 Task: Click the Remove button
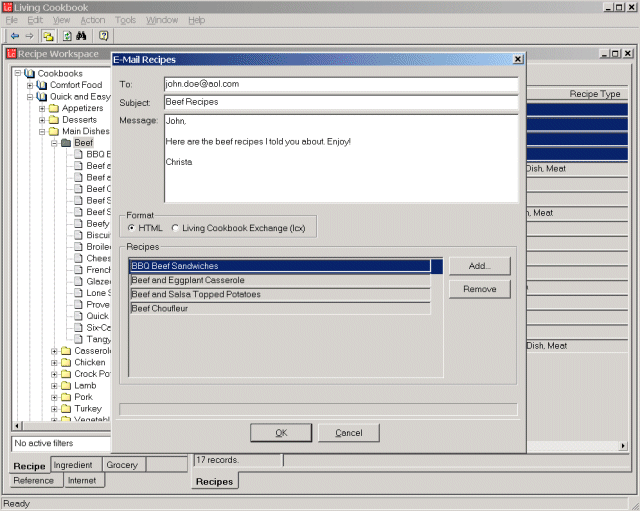(480, 289)
